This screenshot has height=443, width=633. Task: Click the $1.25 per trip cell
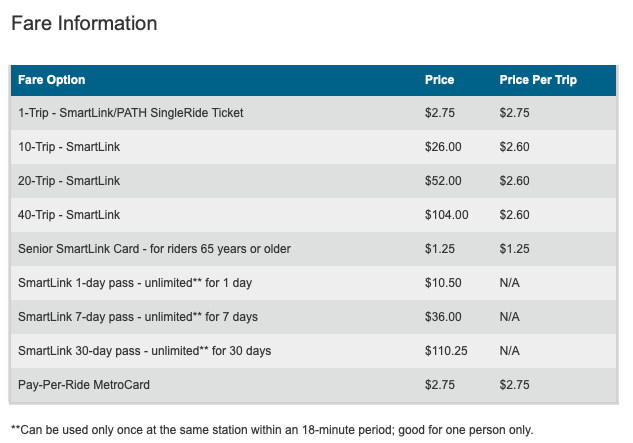point(514,249)
